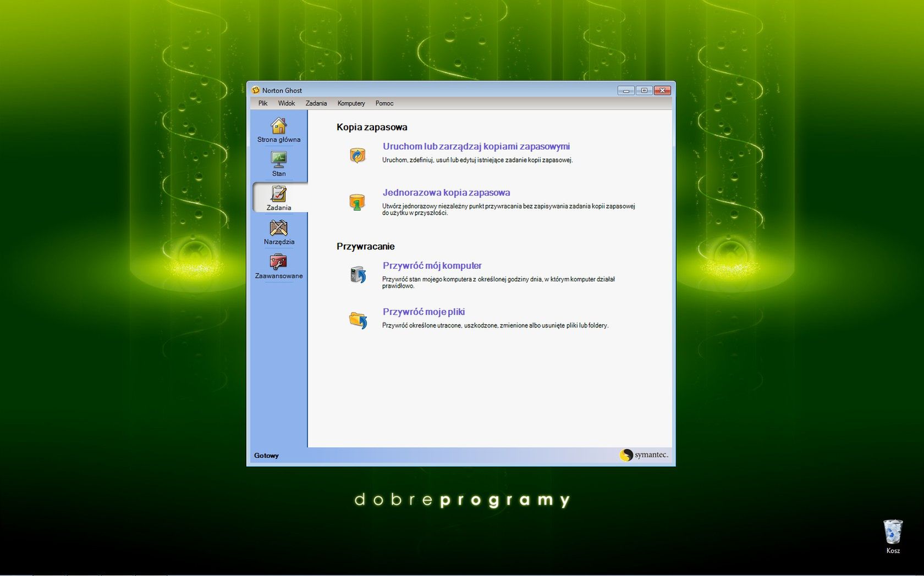Select the Stan monitor icon
The height and width of the screenshot is (576, 924).
pyautogui.click(x=279, y=159)
